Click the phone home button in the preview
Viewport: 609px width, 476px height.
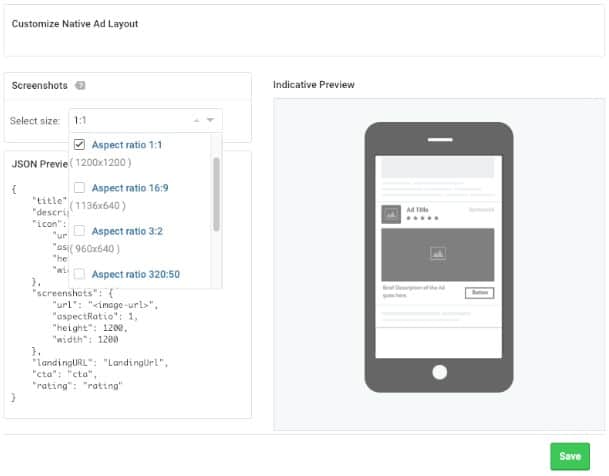click(x=438, y=371)
